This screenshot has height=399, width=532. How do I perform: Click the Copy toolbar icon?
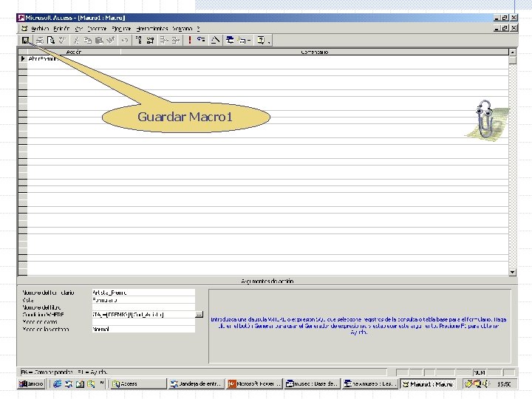(88, 41)
